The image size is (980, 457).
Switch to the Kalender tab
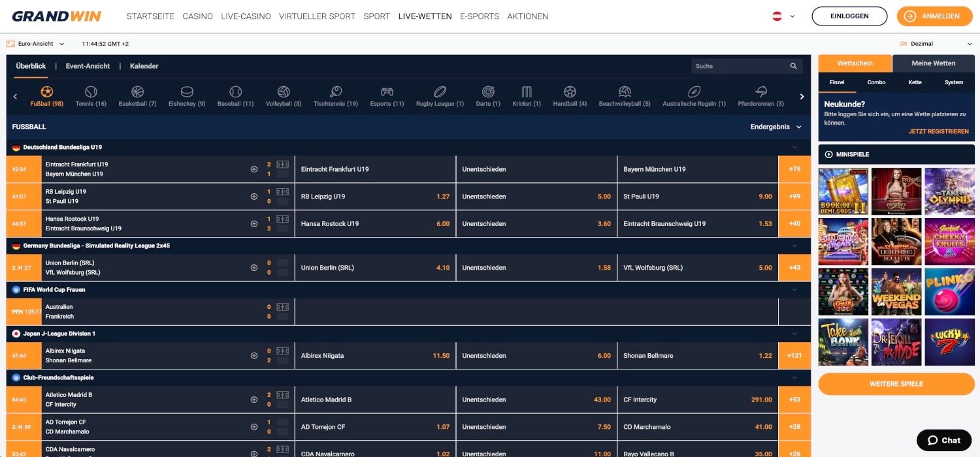pos(144,66)
